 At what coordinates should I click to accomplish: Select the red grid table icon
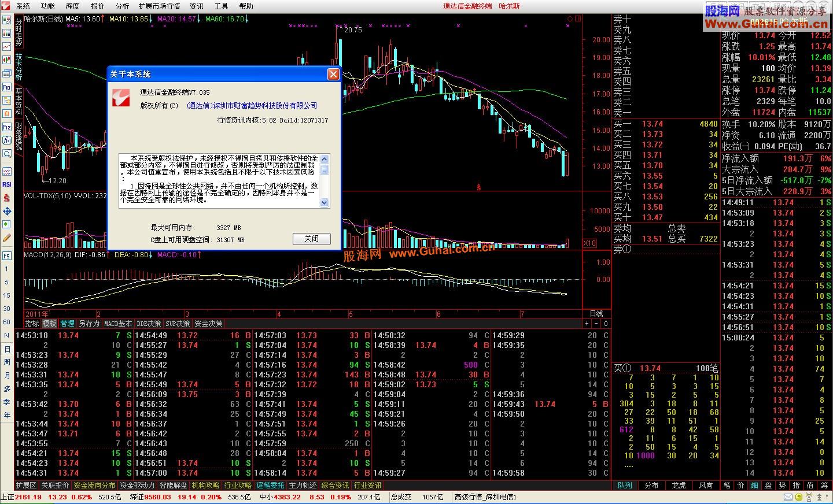click(x=7, y=32)
